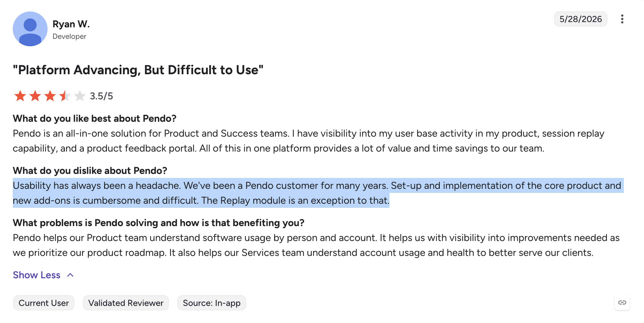This screenshot has height=323, width=644.
Task: Open review title Platform Advancing, But Difficult
Action: 138,70
